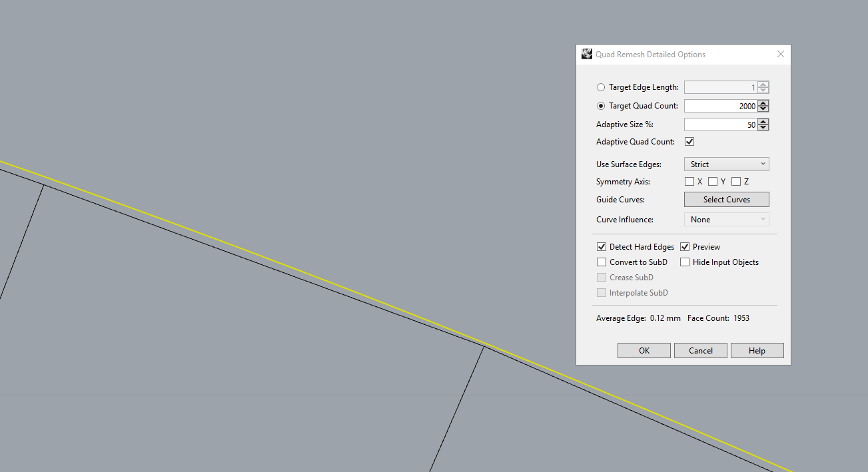Open the Use Surface Edges dropdown
The image size is (868, 472).
click(x=727, y=164)
